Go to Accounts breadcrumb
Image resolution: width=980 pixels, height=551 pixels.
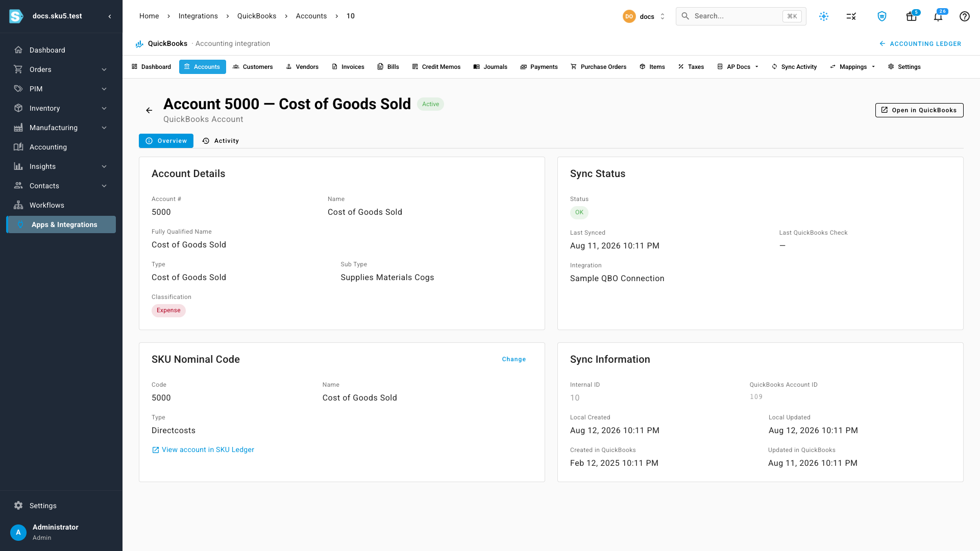tap(311, 16)
